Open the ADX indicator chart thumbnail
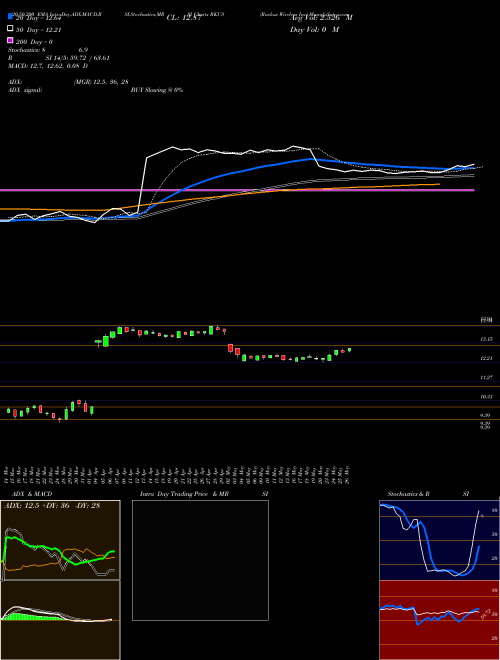500x660 pixels. (61, 540)
